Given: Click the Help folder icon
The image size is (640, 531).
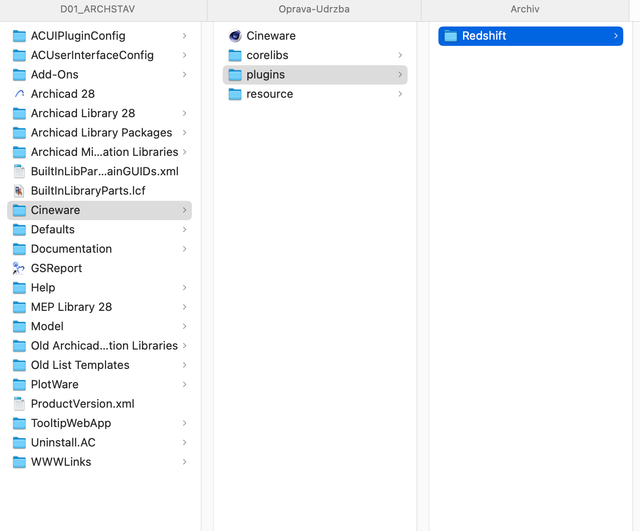Looking at the screenshot, I should [x=19, y=288].
